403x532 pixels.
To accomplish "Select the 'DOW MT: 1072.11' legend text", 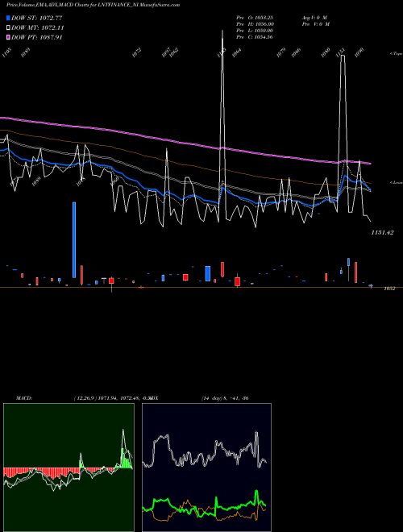I will (38, 28).
